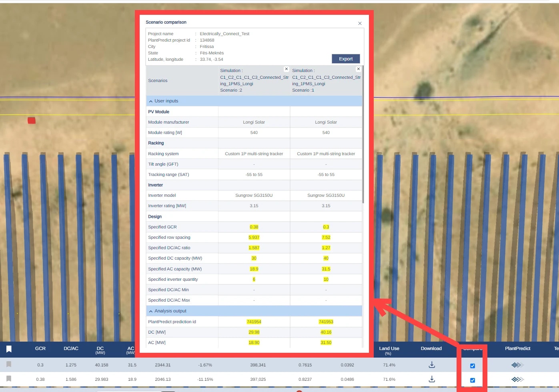Screen dimensions: 559x392
Task: Click AC [MW] value 18.90
Action: pyautogui.click(x=254, y=342)
